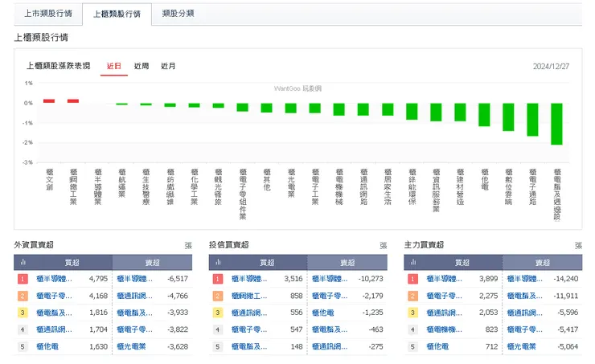Screen dimensions: 595x364
Task: Click the red bar for 櫃文創 in chart
Action: (49, 101)
